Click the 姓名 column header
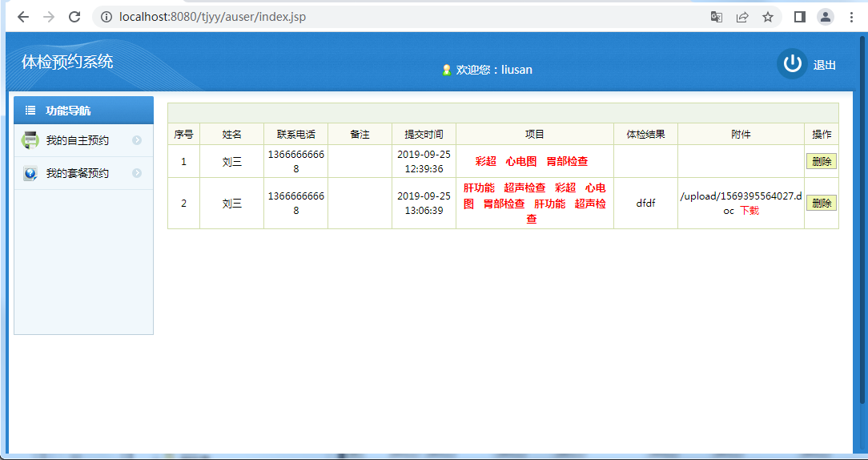 (x=232, y=134)
